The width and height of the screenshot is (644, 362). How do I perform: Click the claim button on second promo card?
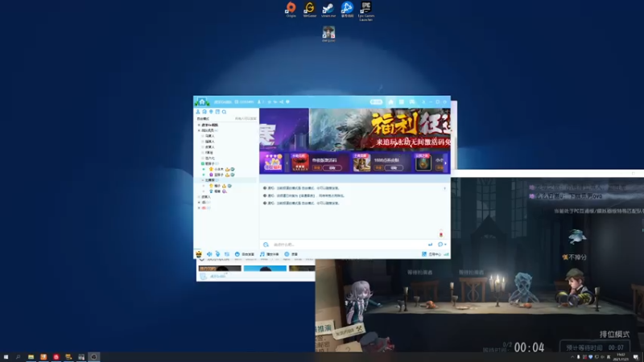pyautogui.click(x=394, y=168)
